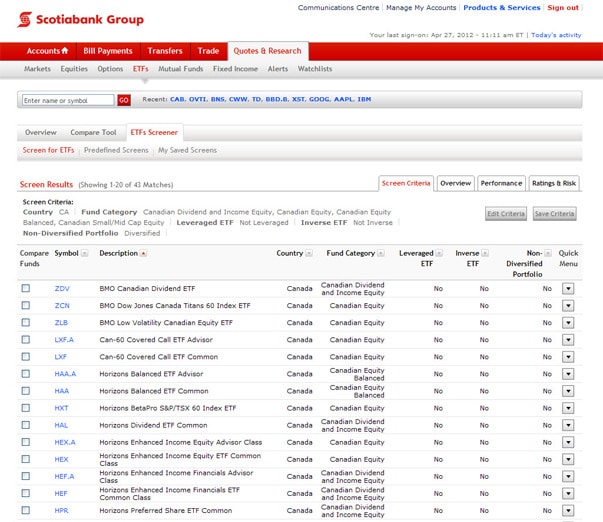Viewport: 603px width, 522px height.
Task: Open Quick Menu dropdown for LXF row
Action: [x=568, y=356]
